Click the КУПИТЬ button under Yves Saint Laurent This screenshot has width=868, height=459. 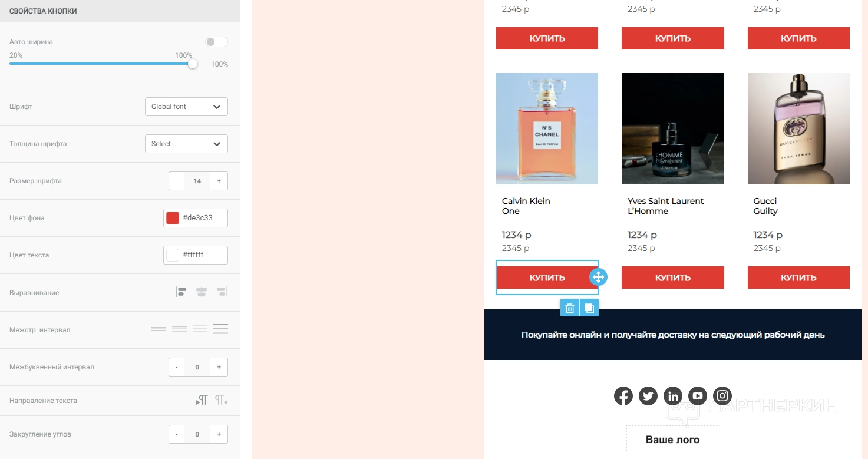coord(673,278)
